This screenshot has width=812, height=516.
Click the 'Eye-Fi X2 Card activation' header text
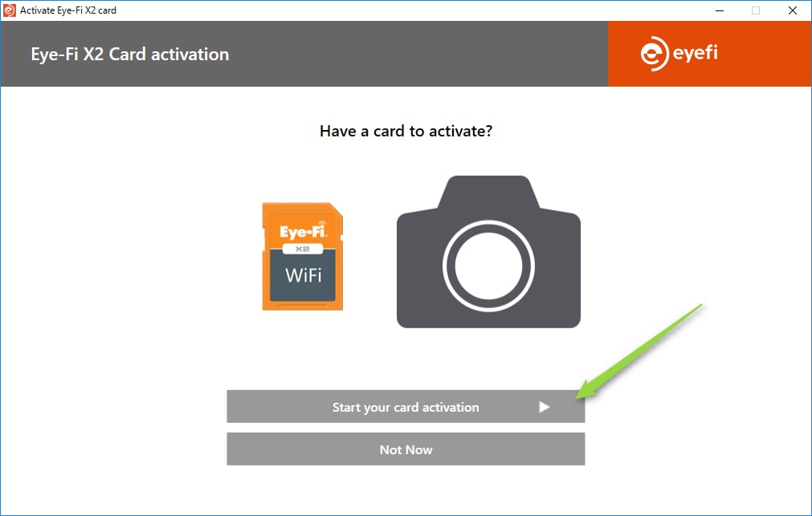[x=130, y=55]
